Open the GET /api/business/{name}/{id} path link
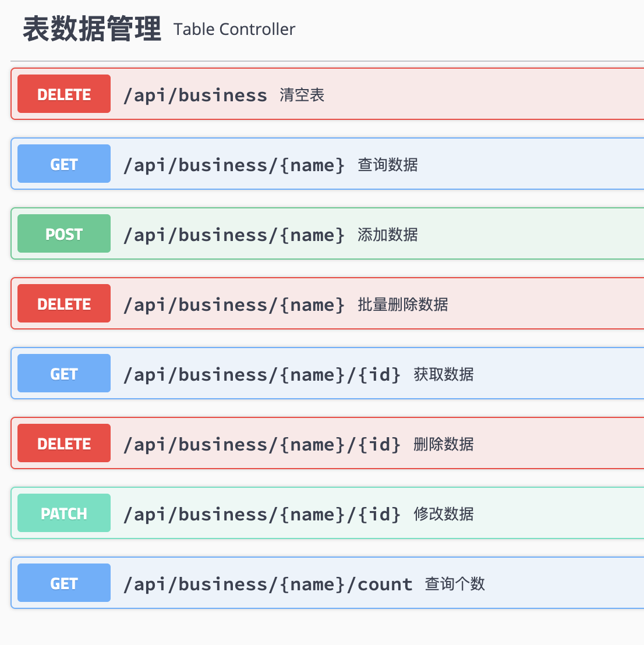This screenshot has height=645, width=644. [x=262, y=374]
